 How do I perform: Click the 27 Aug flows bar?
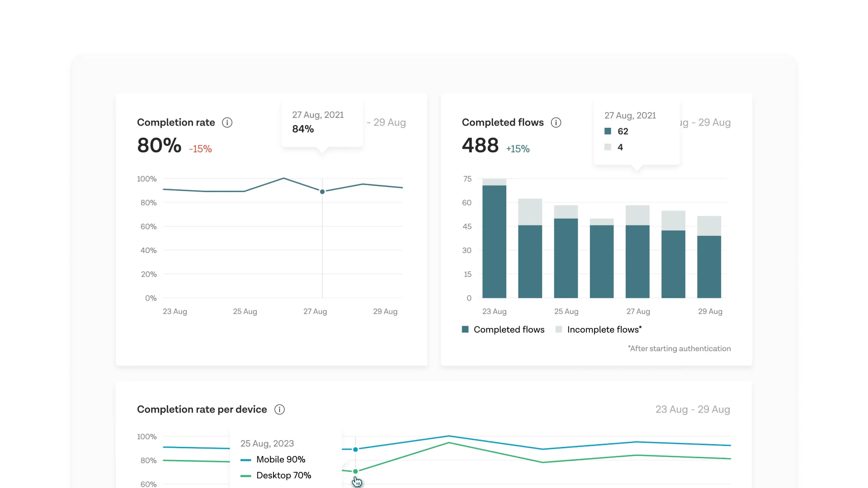click(x=637, y=261)
